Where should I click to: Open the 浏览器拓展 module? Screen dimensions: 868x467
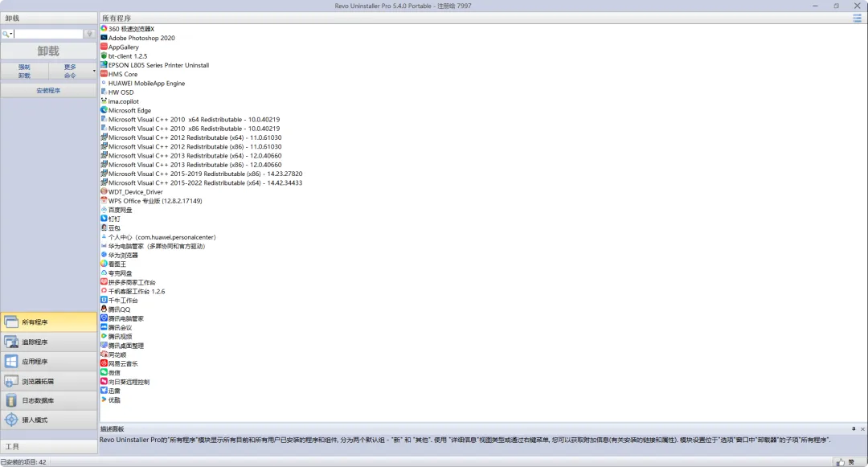point(48,381)
